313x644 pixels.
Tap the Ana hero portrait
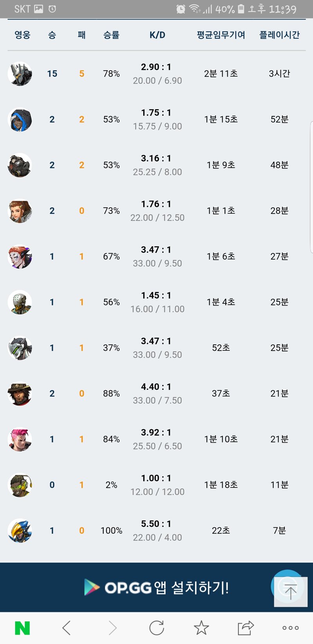20,119
